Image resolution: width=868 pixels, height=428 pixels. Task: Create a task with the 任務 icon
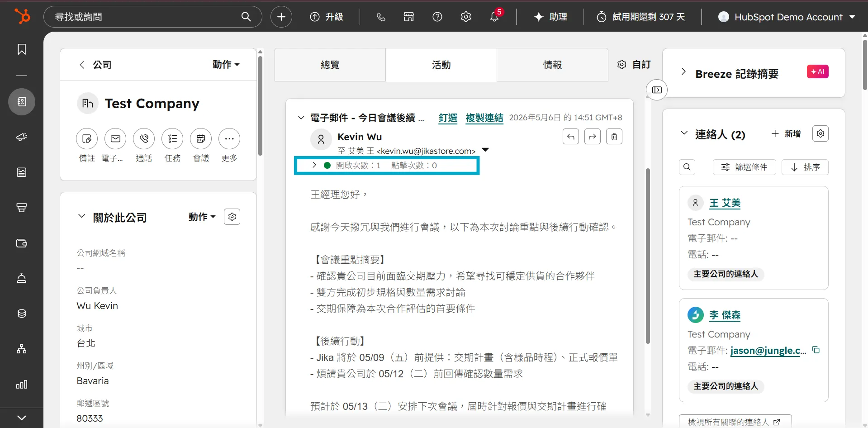tap(172, 139)
